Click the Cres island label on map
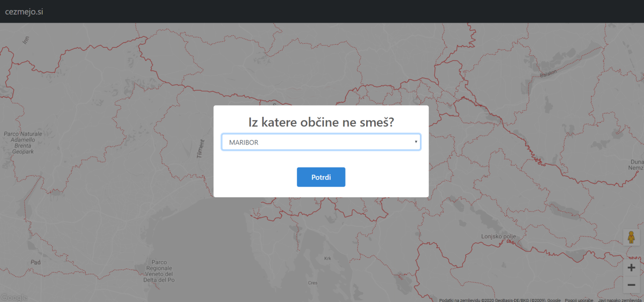 (x=313, y=283)
